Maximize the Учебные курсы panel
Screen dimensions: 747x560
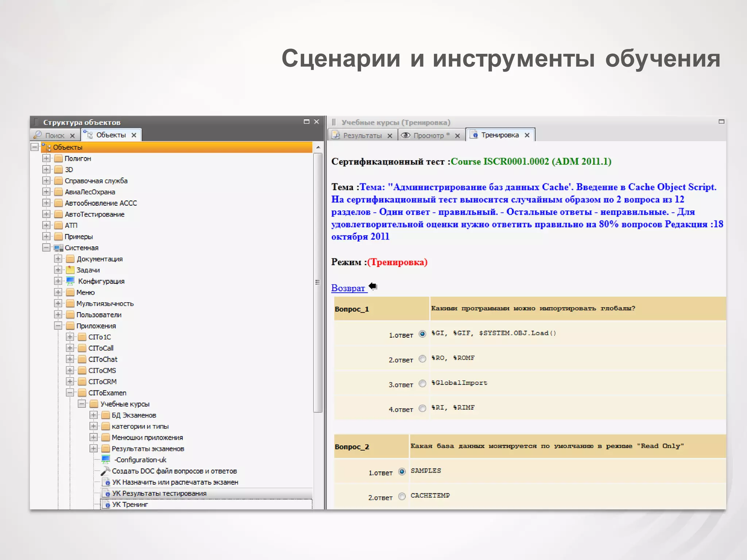[721, 122]
